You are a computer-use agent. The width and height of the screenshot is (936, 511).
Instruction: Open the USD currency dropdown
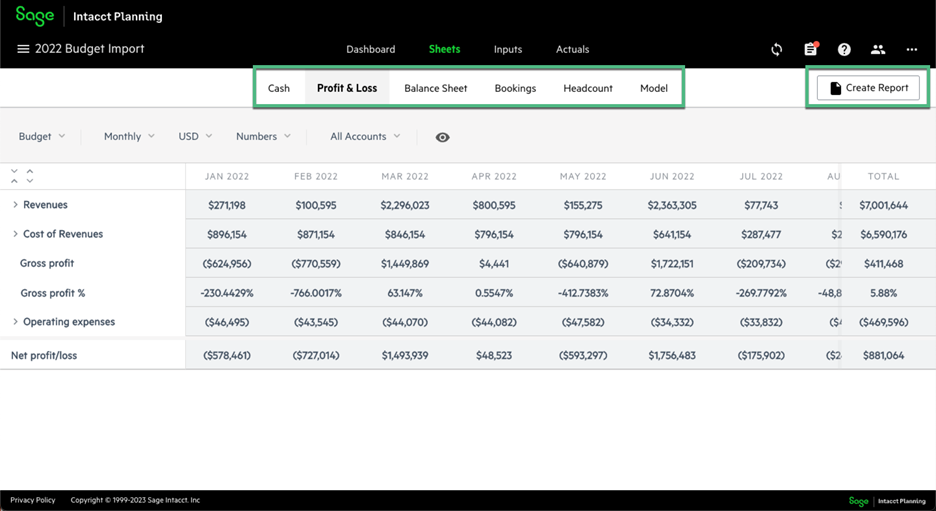point(195,136)
